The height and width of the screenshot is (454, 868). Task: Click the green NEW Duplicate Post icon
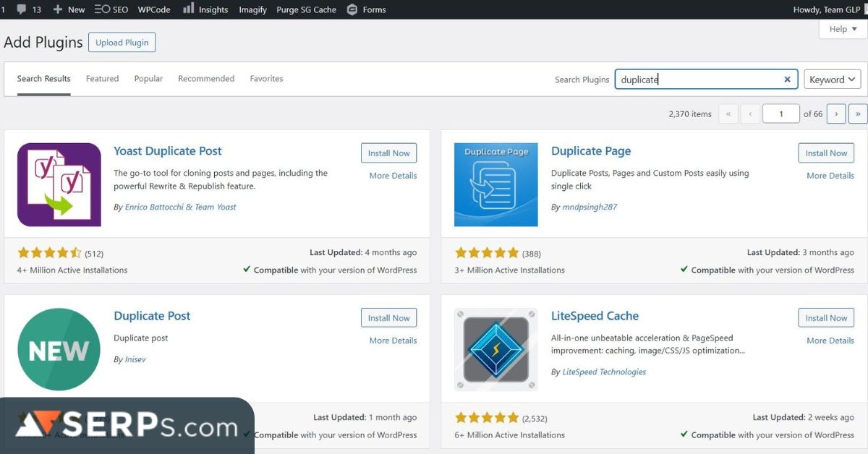(59, 349)
